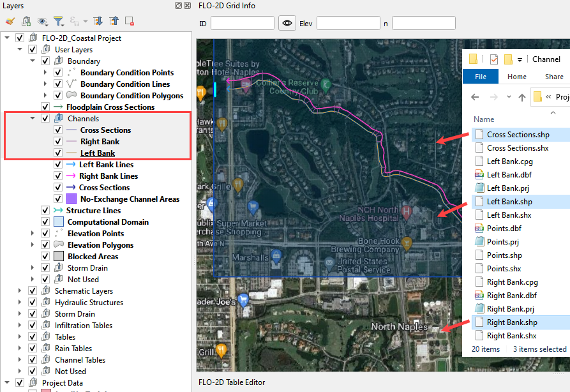
Task: Toggle the Computational Domain layer checkbox
Action: click(x=45, y=222)
